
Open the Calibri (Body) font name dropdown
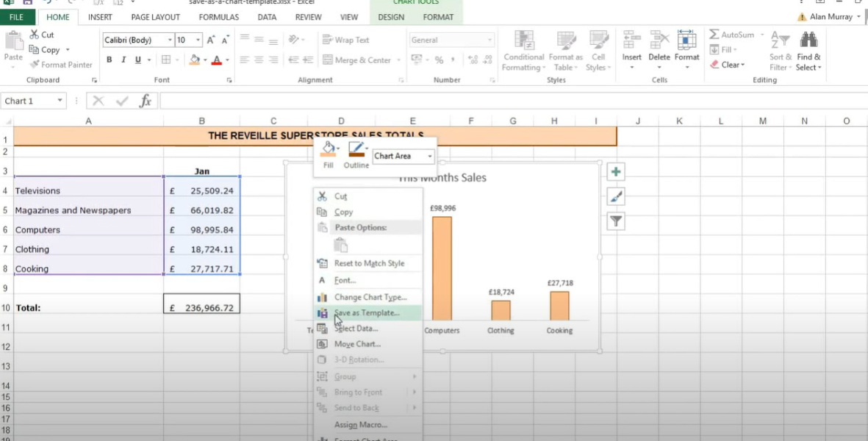(x=170, y=40)
